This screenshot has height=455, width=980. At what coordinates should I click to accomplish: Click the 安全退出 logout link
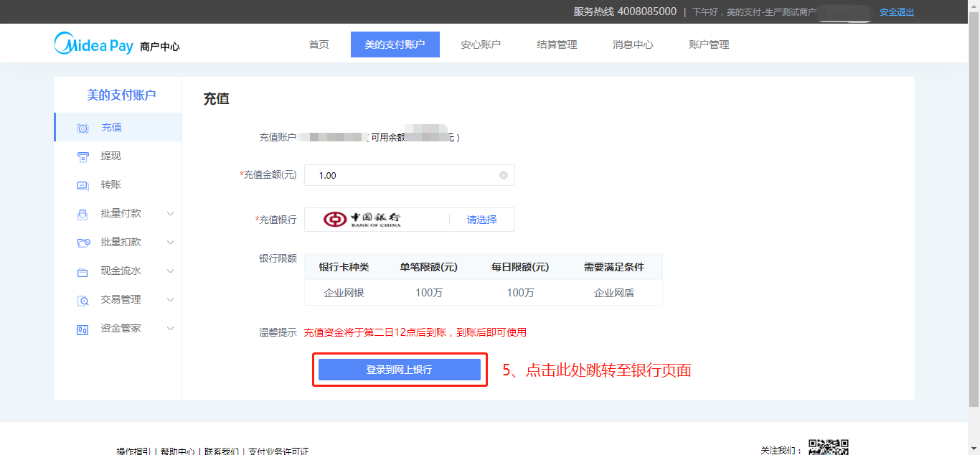[x=897, y=12]
